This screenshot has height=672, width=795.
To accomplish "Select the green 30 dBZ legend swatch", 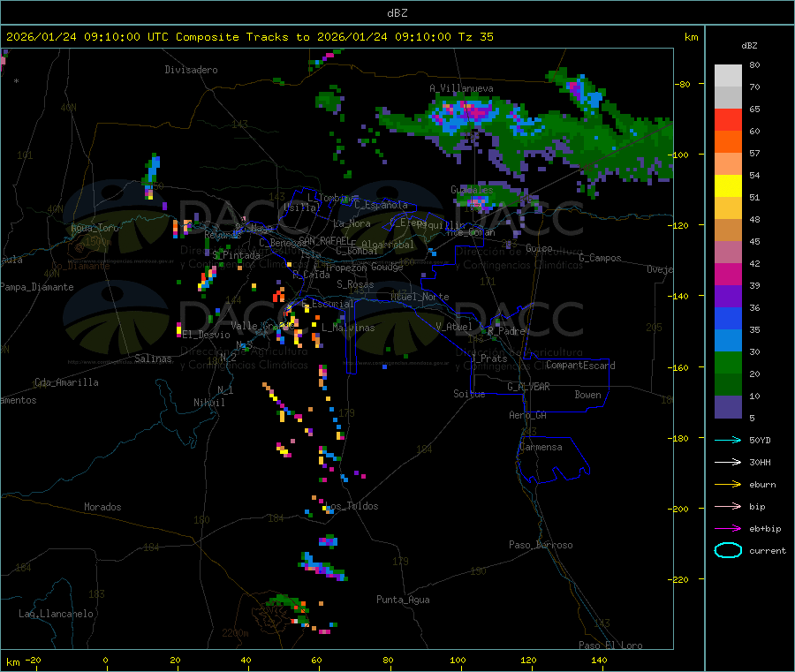I will tap(728, 362).
